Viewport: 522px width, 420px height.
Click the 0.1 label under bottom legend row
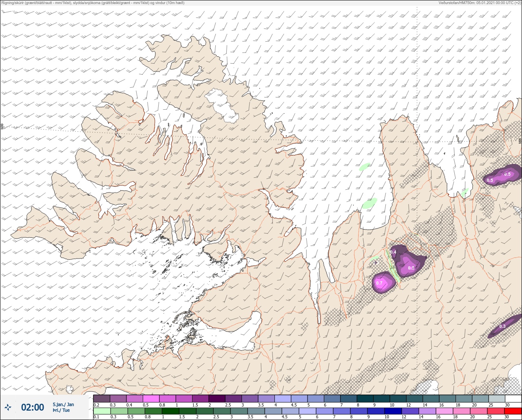pyautogui.click(x=96, y=417)
